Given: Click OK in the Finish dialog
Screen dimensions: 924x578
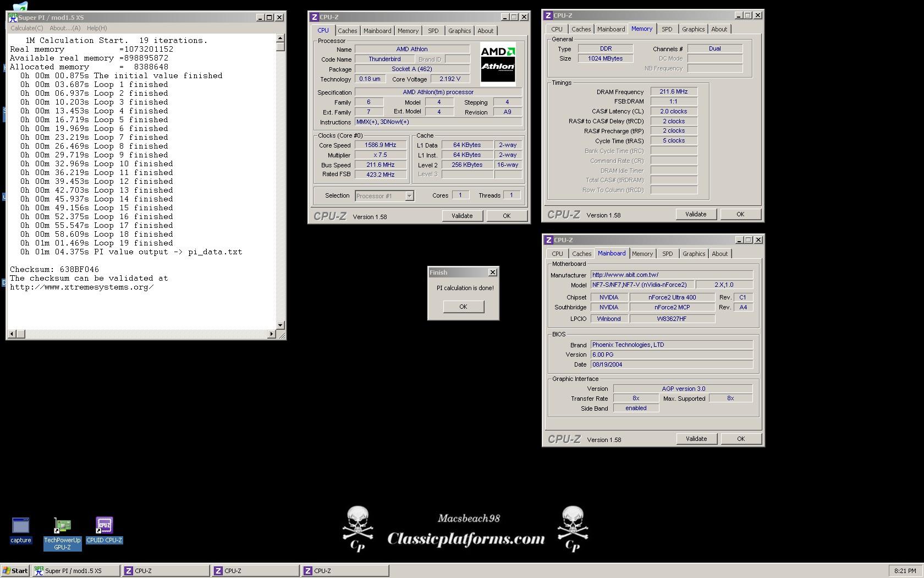Looking at the screenshot, I should pos(463,307).
